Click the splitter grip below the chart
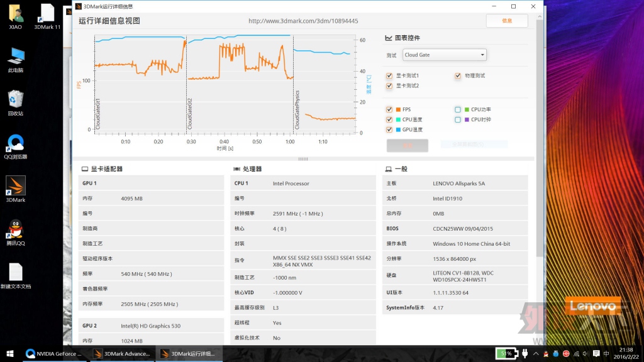The image size is (644, 362). tap(303, 159)
